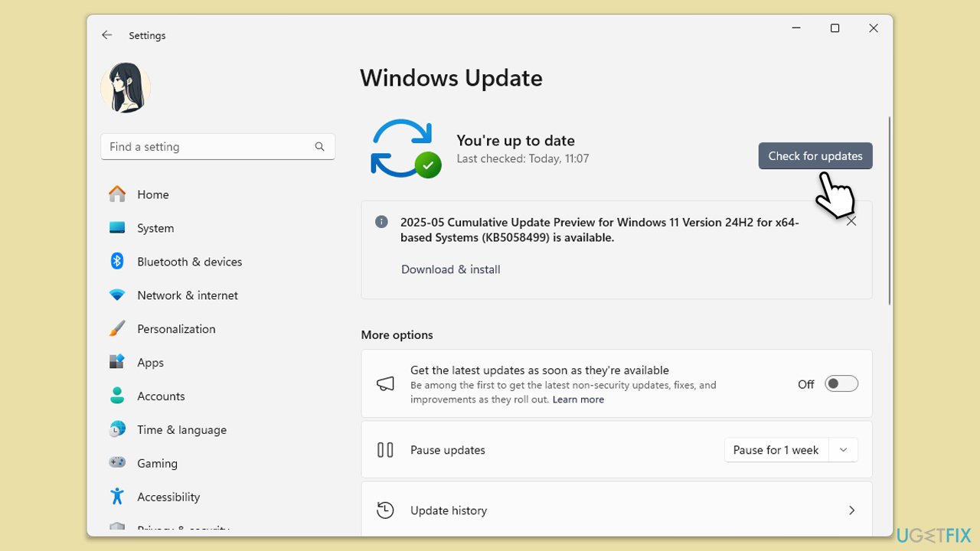Click the search magnifier icon
This screenshot has height=551, width=980.
319,147
